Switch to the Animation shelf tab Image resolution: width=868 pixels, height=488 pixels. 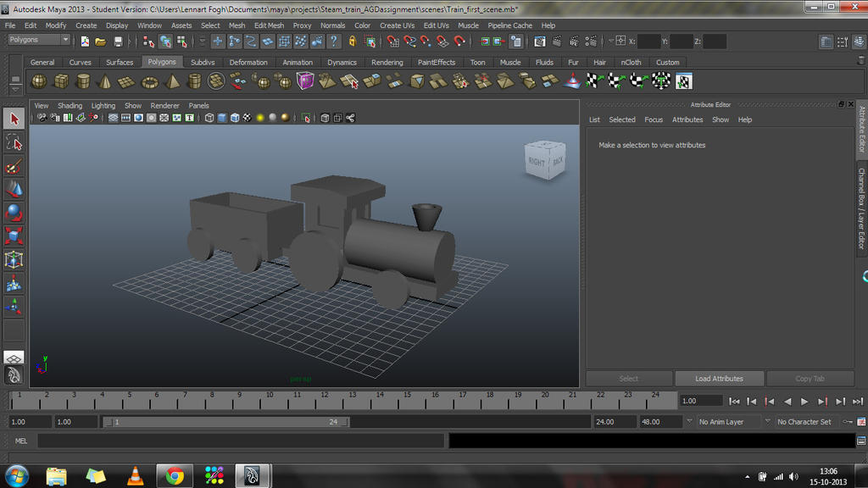tap(298, 63)
